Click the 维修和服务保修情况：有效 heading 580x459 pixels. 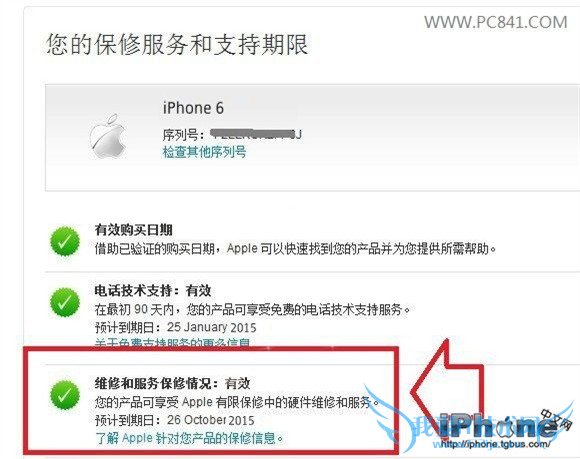coord(172,383)
